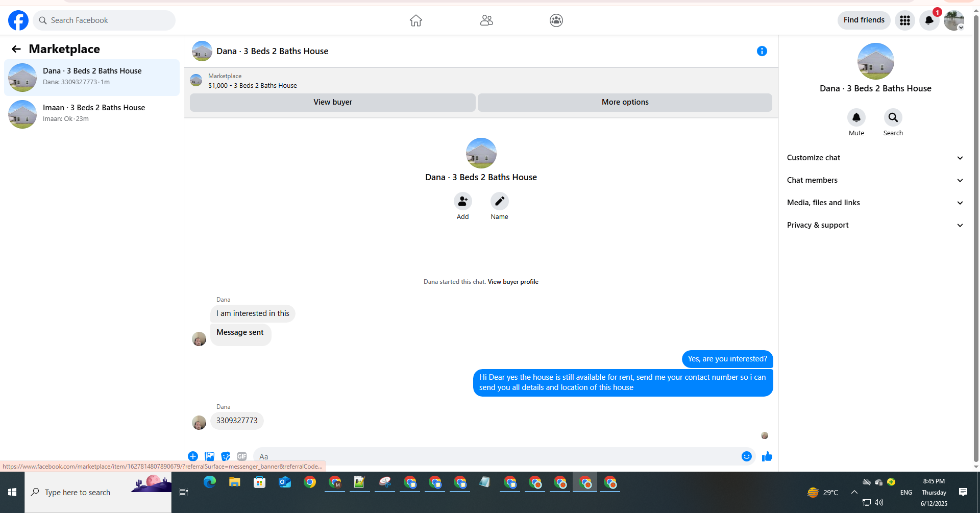
Task: Expand the Privacy & support section
Action: tap(875, 225)
